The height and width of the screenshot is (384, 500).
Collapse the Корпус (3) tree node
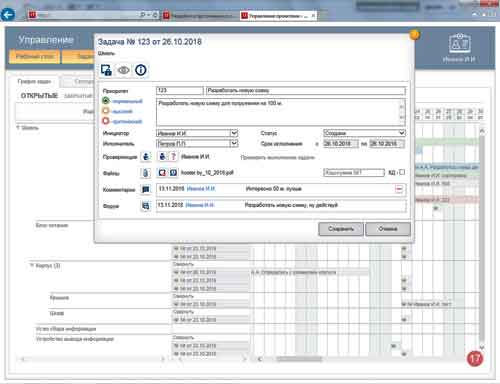32,266
